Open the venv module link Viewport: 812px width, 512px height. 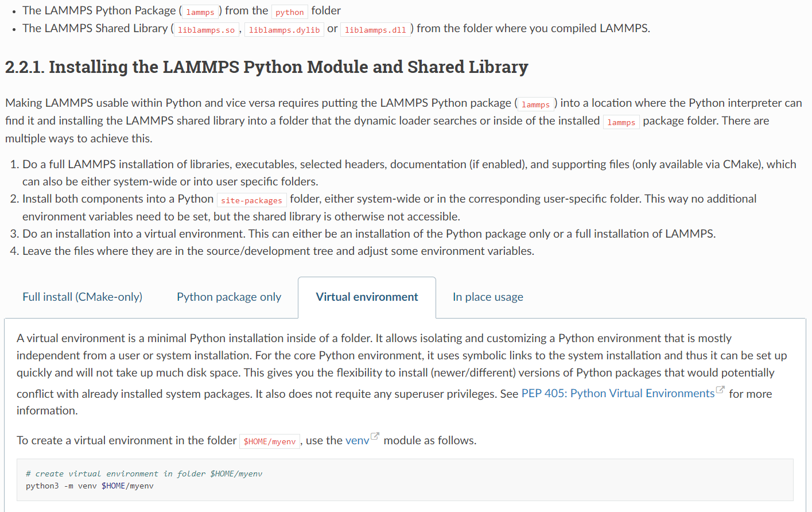357,440
